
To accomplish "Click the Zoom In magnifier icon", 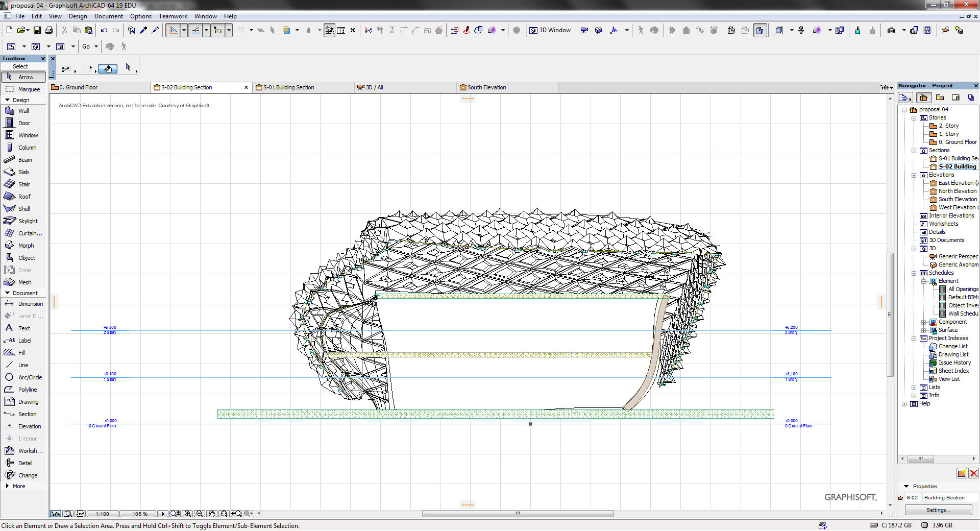I will coord(188,514).
